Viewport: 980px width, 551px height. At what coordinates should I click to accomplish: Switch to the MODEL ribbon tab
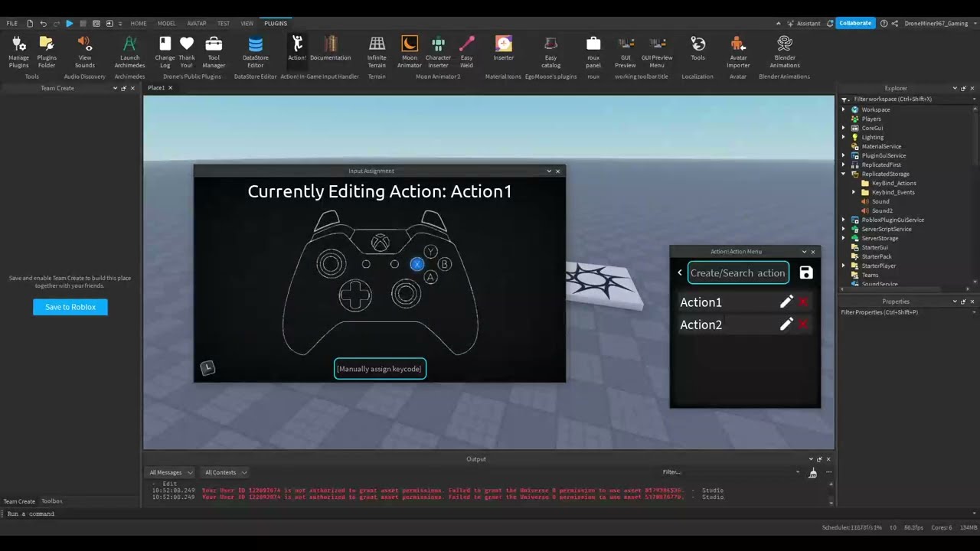click(x=166, y=24)
